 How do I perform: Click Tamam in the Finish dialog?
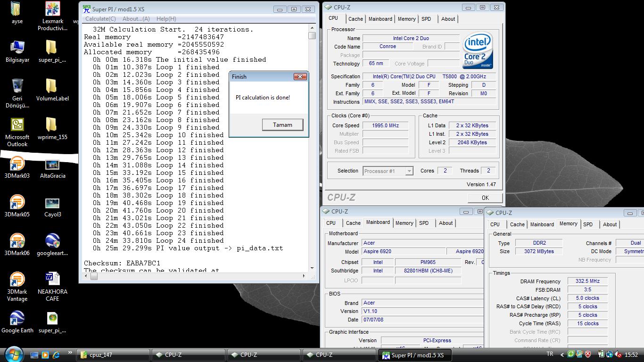282,125
